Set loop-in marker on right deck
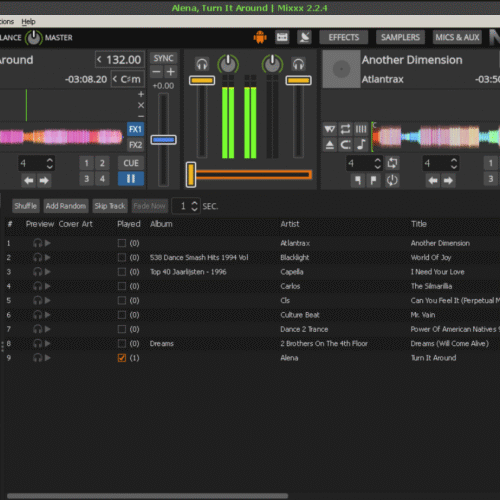Image resolution: width=500 pixels, height=500 pixels. pos(358,181)
